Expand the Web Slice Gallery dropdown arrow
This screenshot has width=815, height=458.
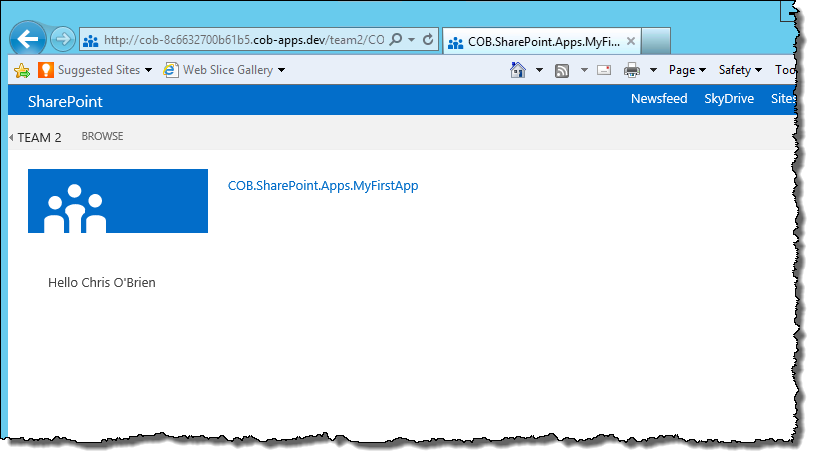point(281,70)
